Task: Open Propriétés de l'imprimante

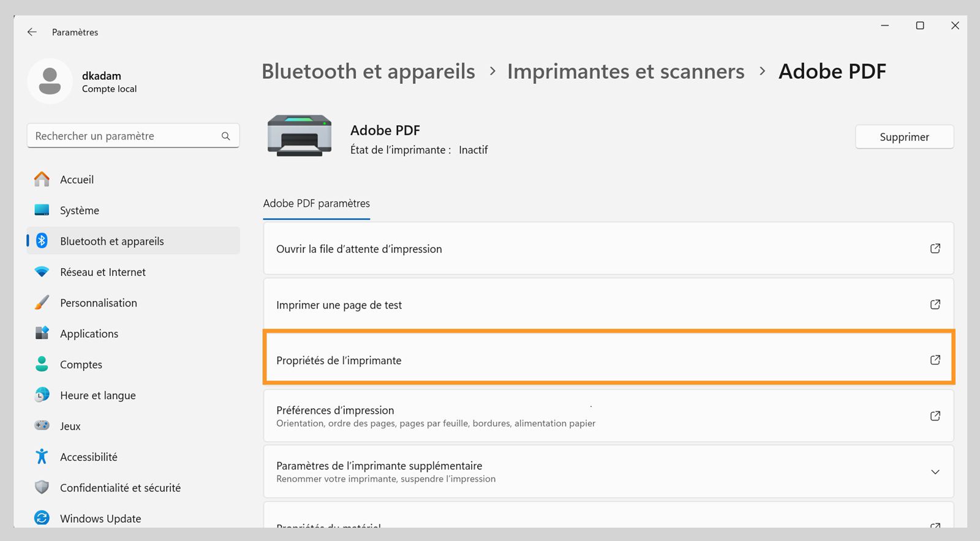Action: pyautogui.click(x=609, y=360)
